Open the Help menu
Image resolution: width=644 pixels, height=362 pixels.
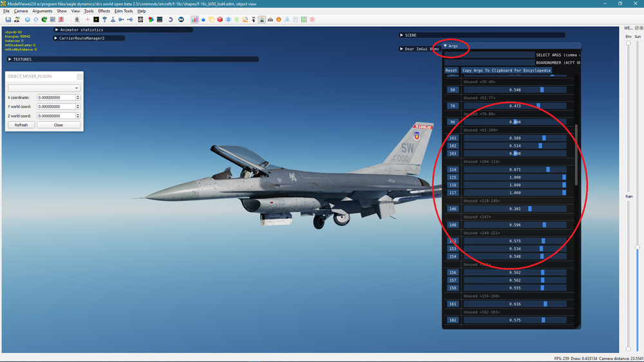pos(142,11)
